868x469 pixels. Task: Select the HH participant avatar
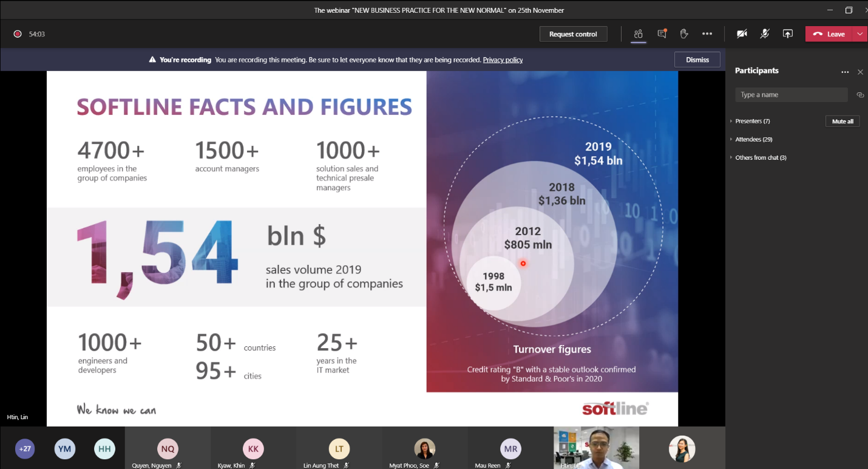tap(105, 449)
